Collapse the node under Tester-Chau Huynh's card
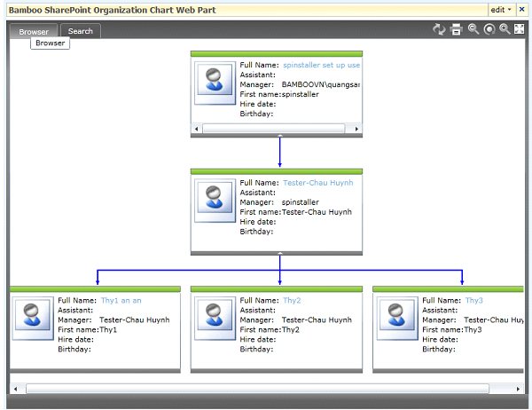The image size is (532, 410). click(280, 254)
